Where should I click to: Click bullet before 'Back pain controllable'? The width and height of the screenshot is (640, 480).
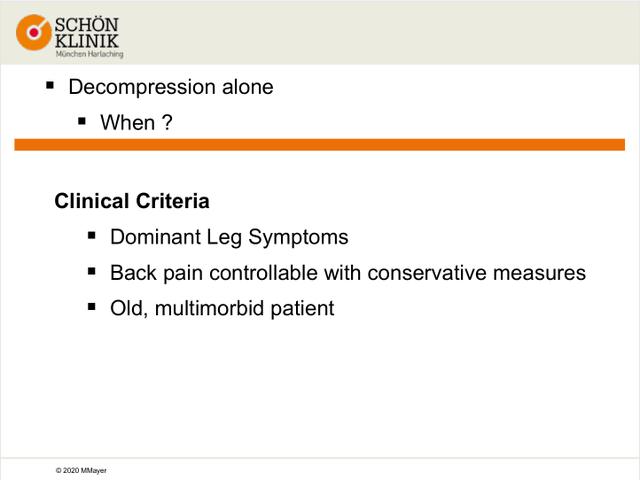point(92,271)
